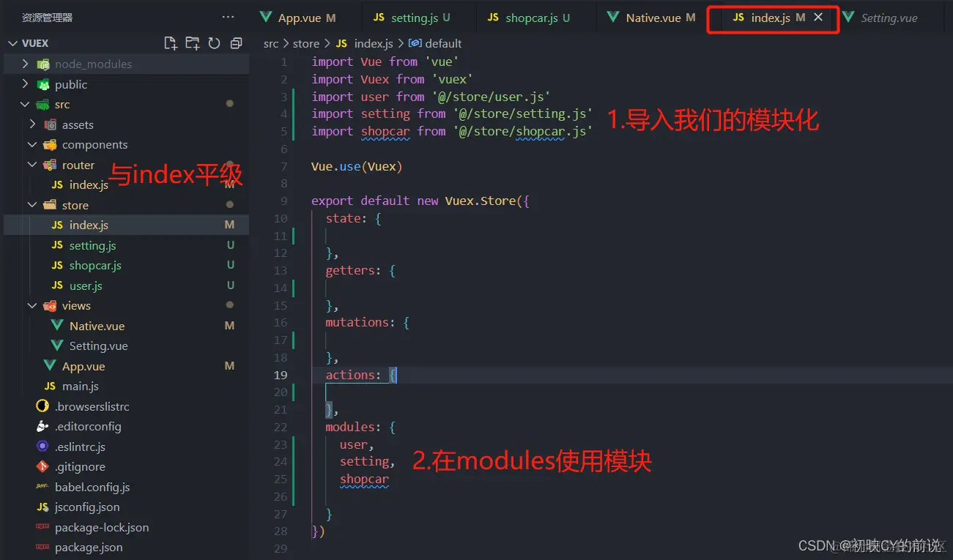The width and height of the screenshot is (953, 560).
Task: Click the src breadcrumb segment
Action: coord(271,43)
